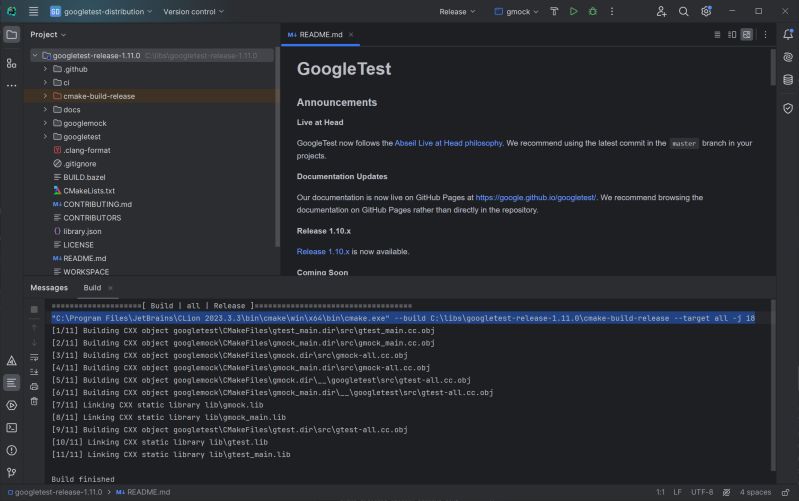799x501 pixels.
Task: Run gmock with the play button
Action: (x=573, y=11)
